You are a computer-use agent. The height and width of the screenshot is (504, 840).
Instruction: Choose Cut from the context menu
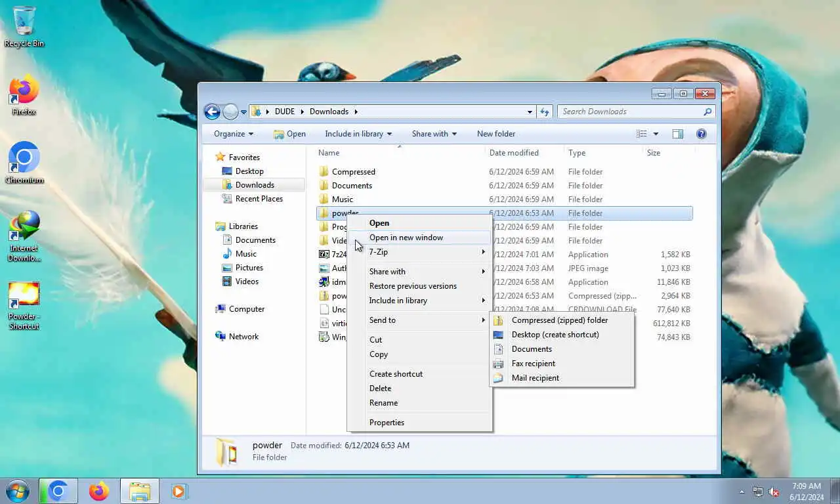[x=419, y=340]
